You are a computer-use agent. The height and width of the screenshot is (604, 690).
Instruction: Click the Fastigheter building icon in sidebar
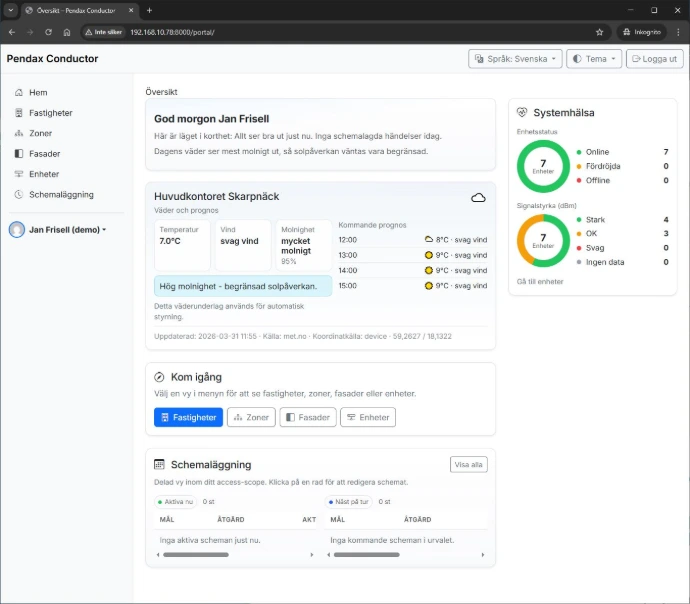[18, 113]
